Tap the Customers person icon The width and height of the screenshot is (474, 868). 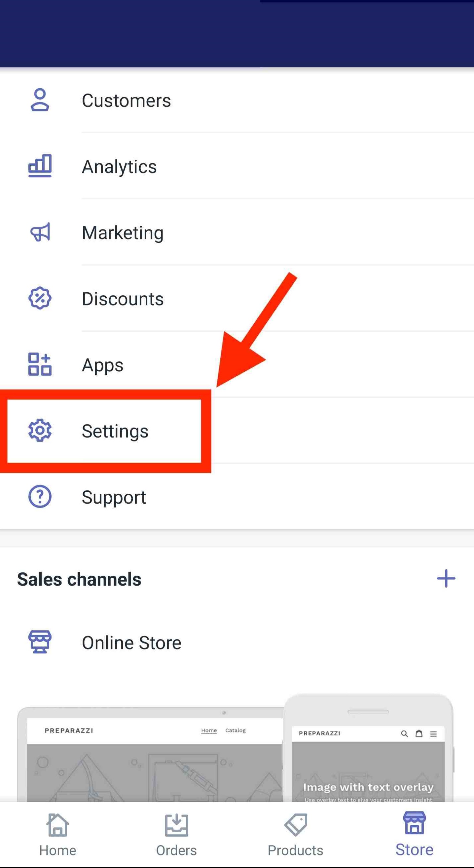(x=40, y=100)
